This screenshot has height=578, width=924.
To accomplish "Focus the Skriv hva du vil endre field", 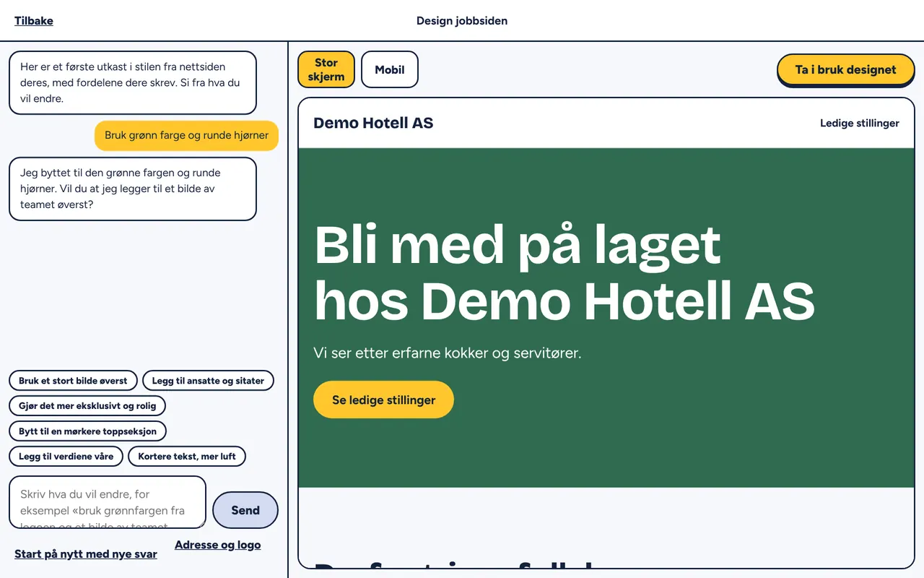I will tap(108, 502).
